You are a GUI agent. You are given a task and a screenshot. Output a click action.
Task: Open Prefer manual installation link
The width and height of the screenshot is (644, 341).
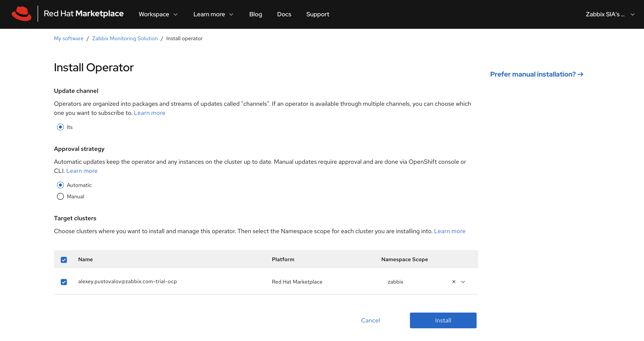click(x=536, y=74)
